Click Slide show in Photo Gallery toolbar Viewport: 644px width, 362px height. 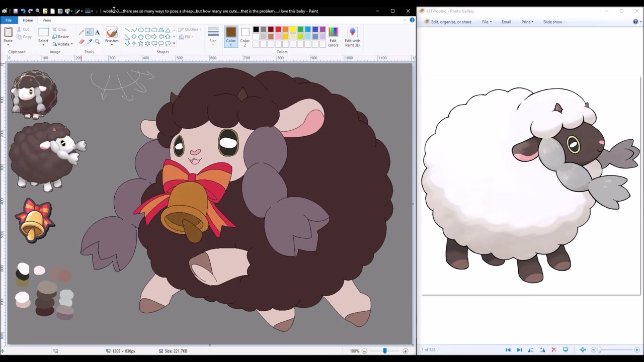[552, 22]
